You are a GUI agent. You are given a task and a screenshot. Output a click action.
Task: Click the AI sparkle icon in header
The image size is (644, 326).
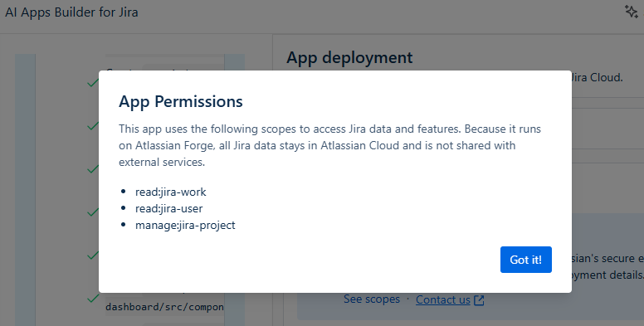point(632,12)
